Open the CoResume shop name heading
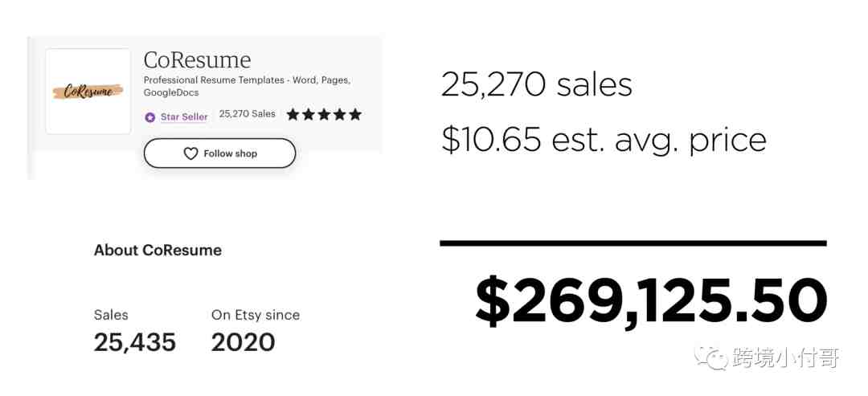Screen dimensions: 868x396 (x=197, y=59)
